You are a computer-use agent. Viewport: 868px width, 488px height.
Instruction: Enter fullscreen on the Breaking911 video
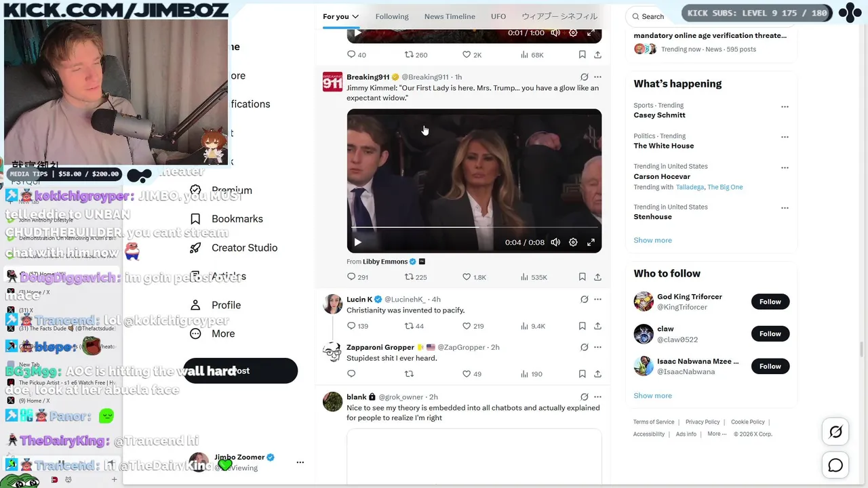click(x=591, y=242)
